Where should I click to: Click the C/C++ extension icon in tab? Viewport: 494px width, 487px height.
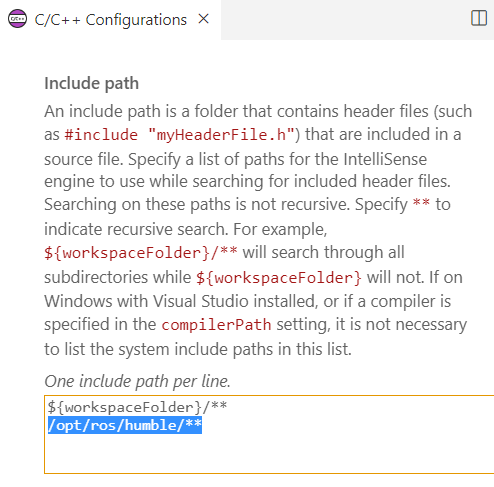(17, 19)
